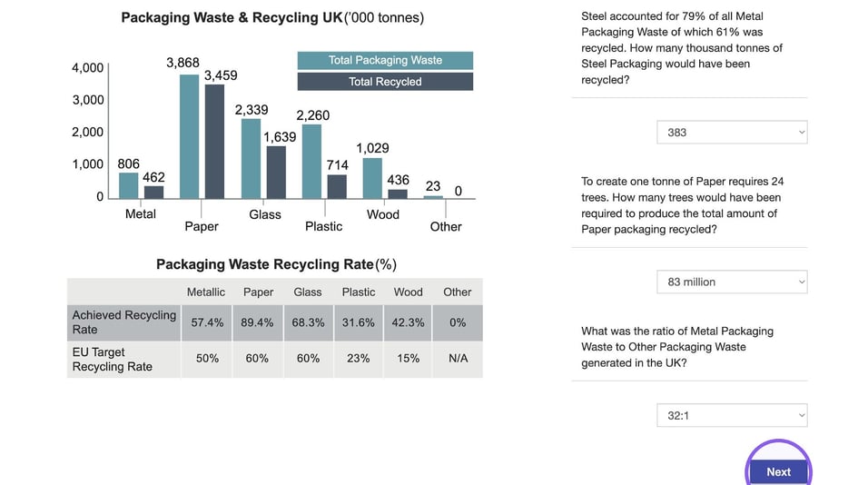Click the Metal total waste bar labeled 806

point(128,185)
